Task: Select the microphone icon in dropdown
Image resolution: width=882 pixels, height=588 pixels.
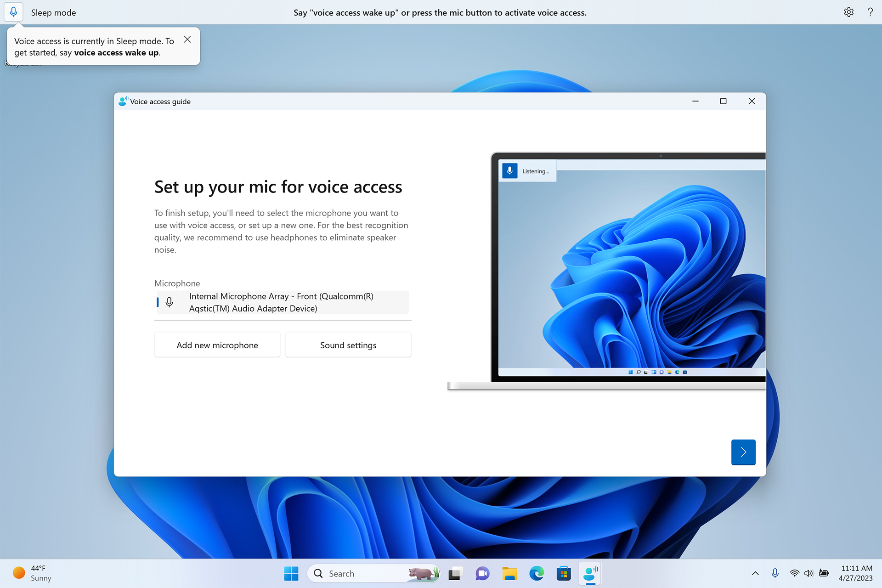Action: point(169,303)
